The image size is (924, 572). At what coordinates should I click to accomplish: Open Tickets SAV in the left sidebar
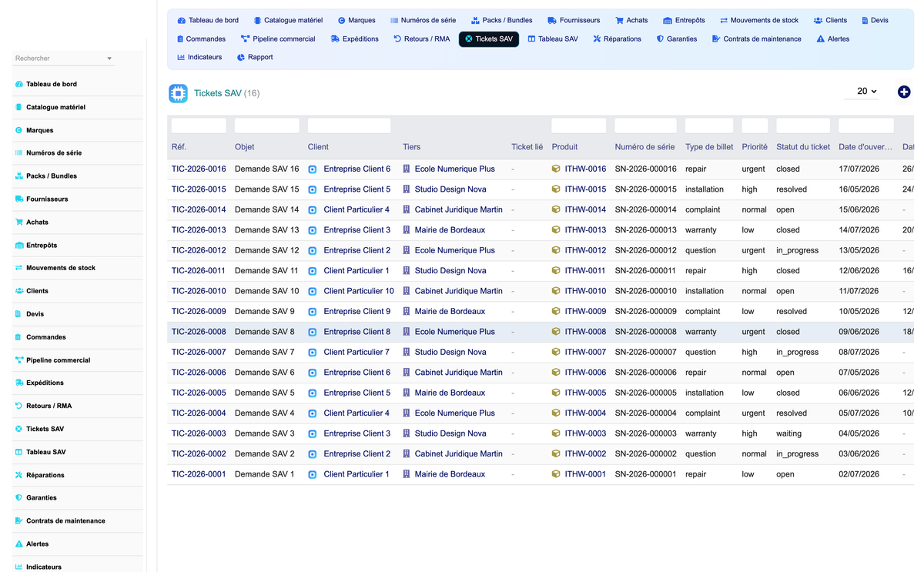pos(45,429)
